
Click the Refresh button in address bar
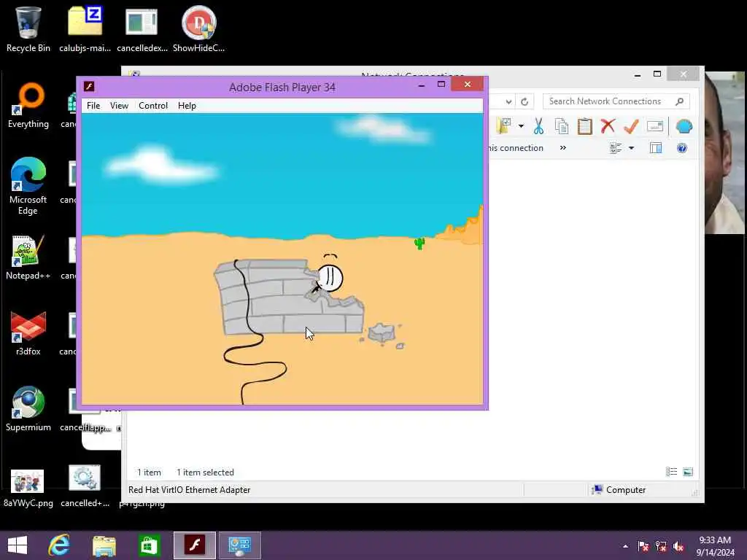click(525, 101)
